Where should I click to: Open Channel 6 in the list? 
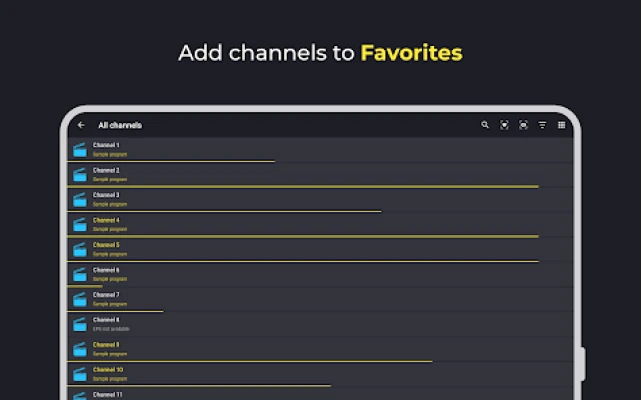[320, 275]
